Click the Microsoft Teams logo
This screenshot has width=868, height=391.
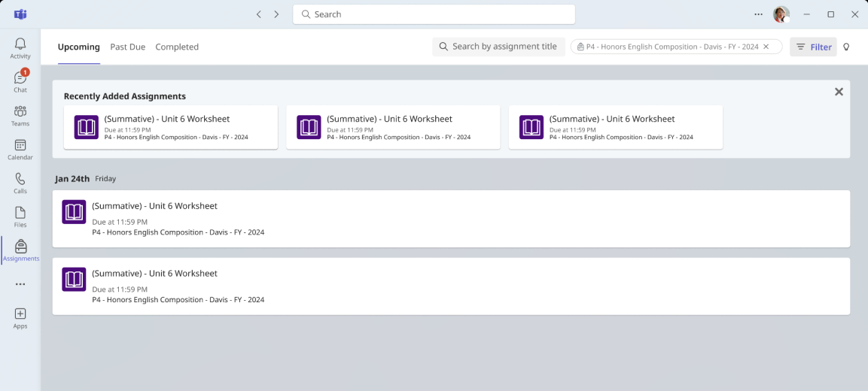(x=20, y=14)
